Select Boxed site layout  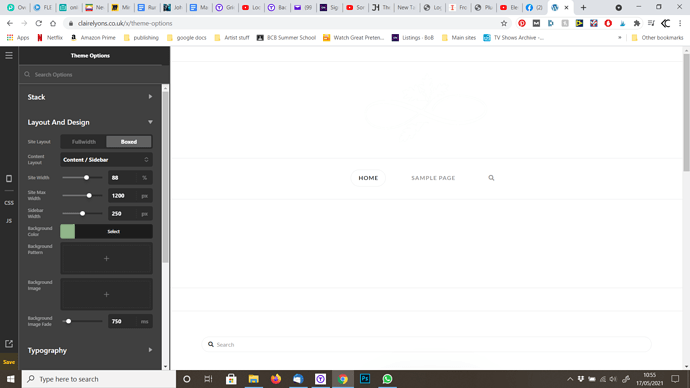point(129,142)
